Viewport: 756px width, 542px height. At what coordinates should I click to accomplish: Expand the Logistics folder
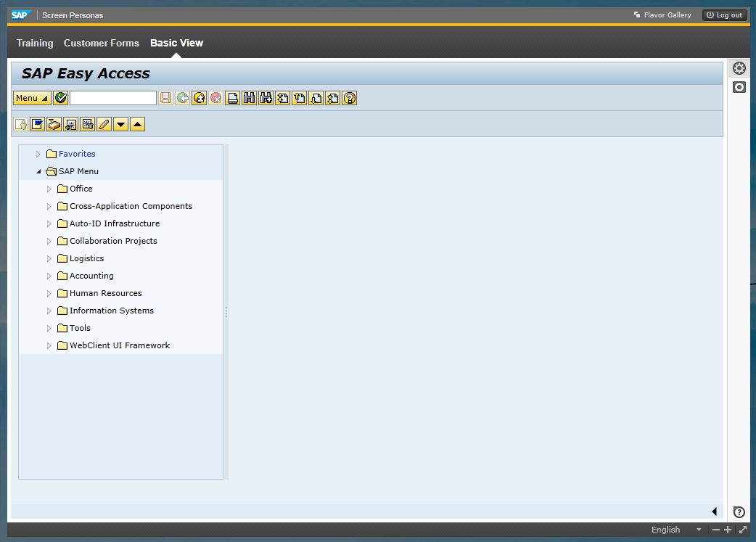pyautogui.click(x=49, y=258)
